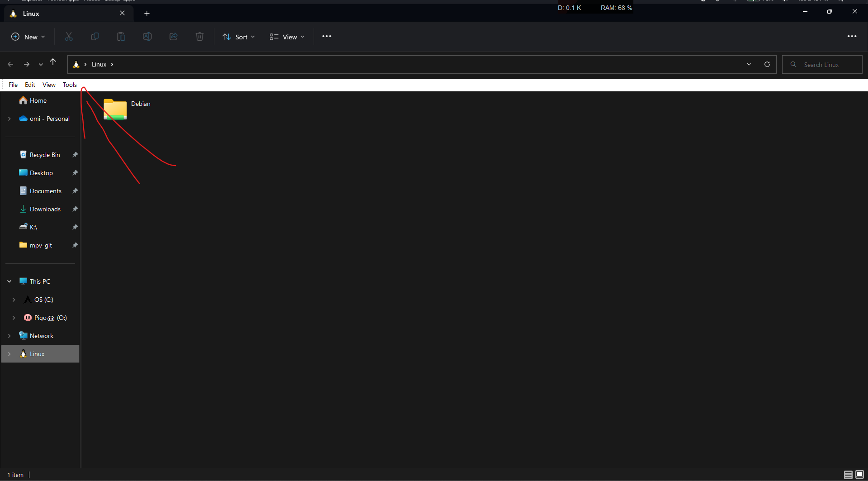Expand the OS (C:) drive node
Viewport: 868px width, 481px height.
(14, 300)
